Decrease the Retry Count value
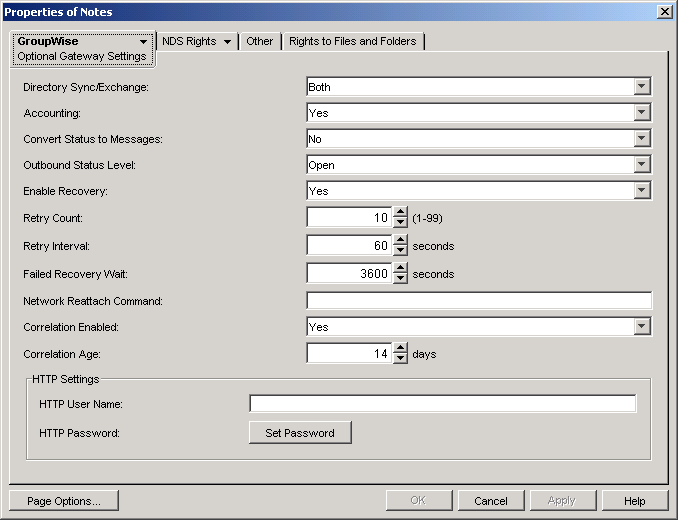 (400, 222)
